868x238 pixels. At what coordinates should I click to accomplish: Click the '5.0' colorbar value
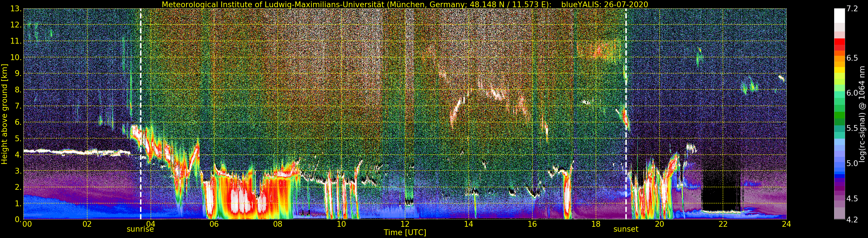(852, 163)
